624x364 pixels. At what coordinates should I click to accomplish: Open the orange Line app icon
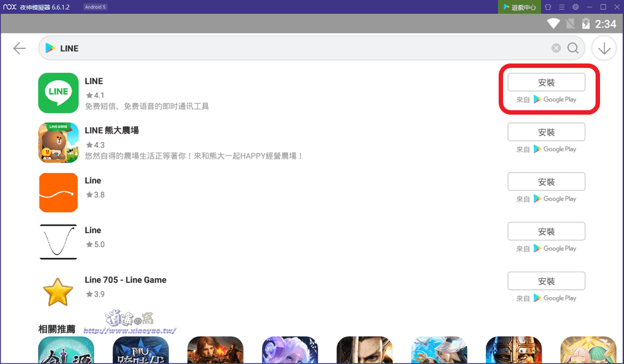tap(58, 193)
